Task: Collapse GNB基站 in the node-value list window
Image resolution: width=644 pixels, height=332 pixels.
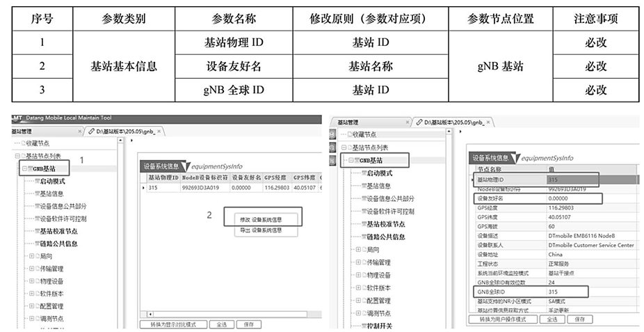Action: pyautogui.click(x=351, y=160)
